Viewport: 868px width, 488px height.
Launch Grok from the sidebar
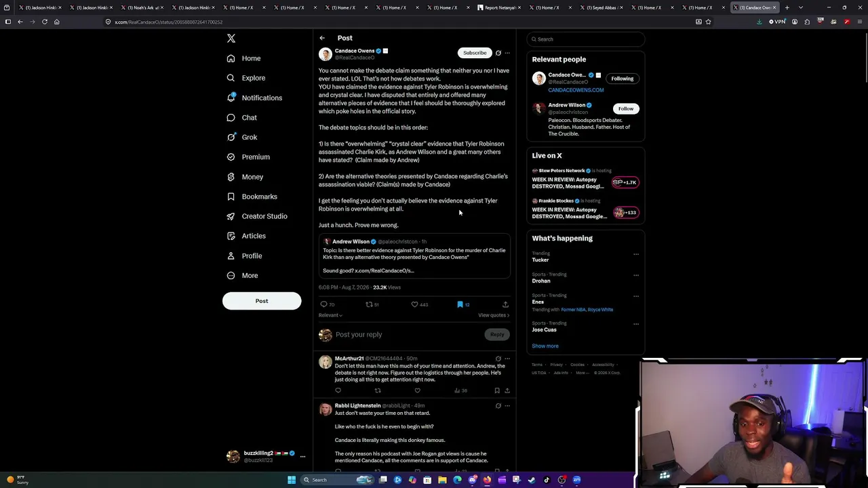click(242, 137)
